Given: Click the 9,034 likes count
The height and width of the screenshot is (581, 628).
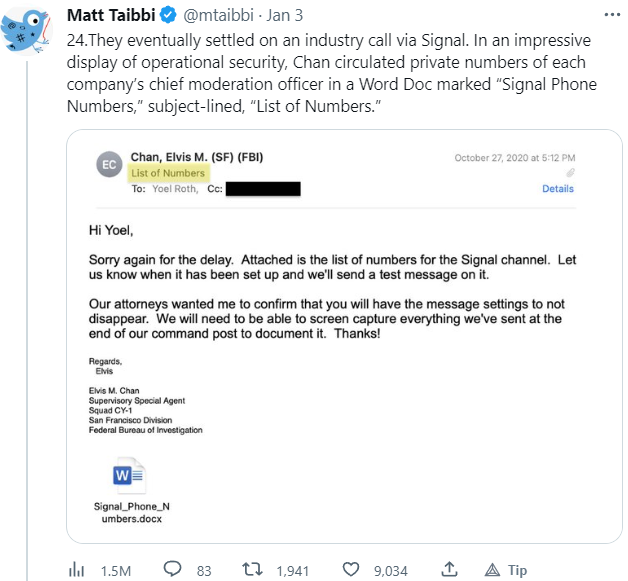Looking at the screenshot, I should pyautogui.click(x=390, y=570).
